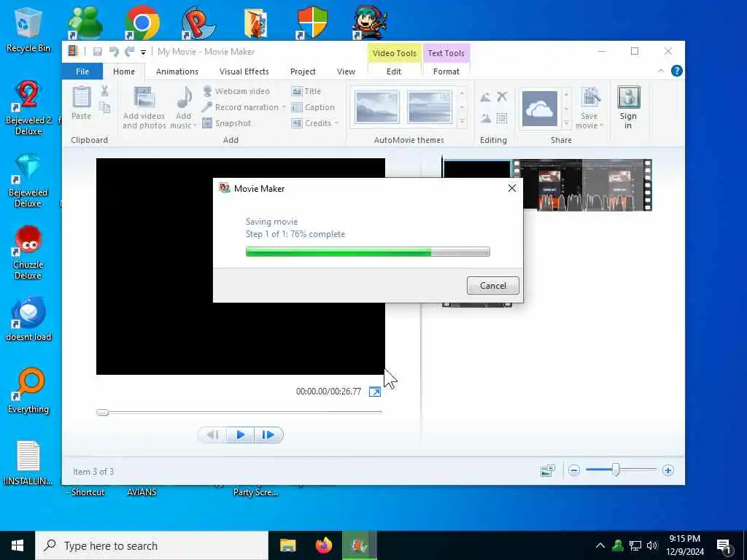
Task: Click the Rotate right icon
Action: (485, 118)
